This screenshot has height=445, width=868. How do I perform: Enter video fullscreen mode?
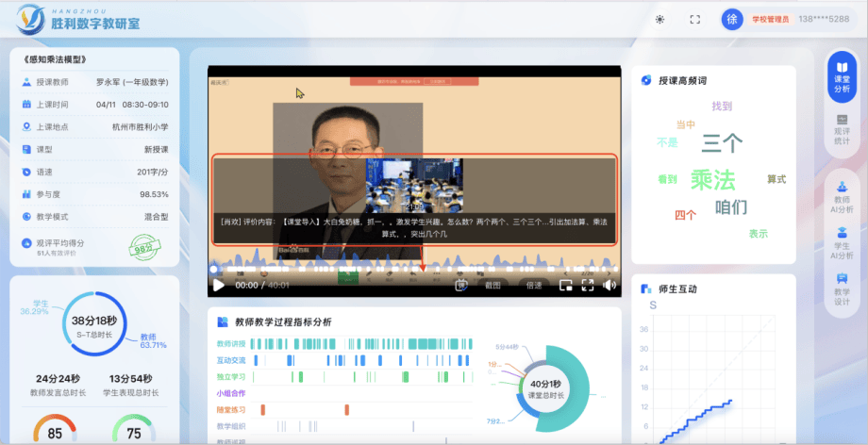pyautogui.click(x=588, y=285)
